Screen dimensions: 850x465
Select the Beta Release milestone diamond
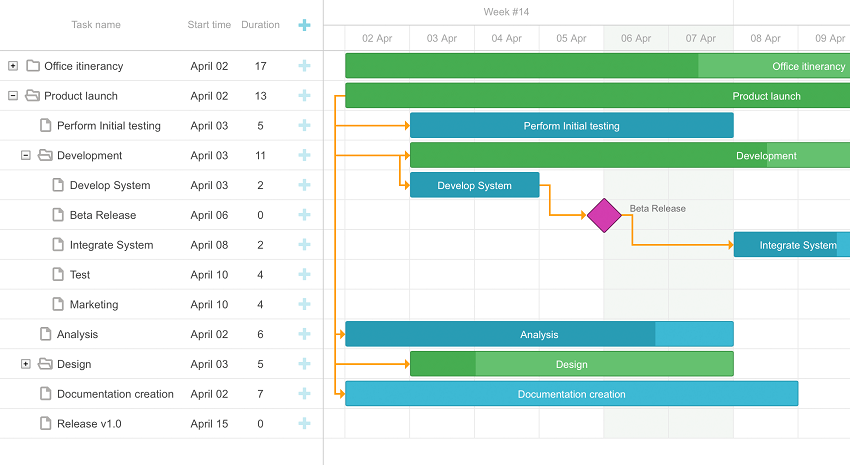click(604, 215)
